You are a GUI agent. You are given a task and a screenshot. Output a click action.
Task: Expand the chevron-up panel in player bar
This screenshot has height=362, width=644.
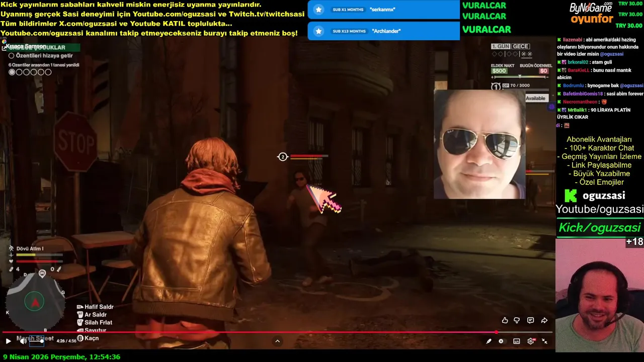point(277,341)
